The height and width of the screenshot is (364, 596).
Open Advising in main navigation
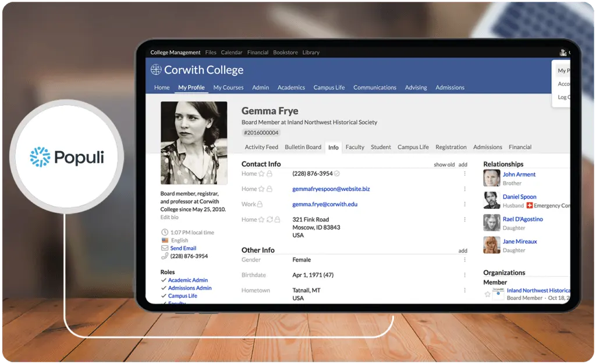pos(416,87)
